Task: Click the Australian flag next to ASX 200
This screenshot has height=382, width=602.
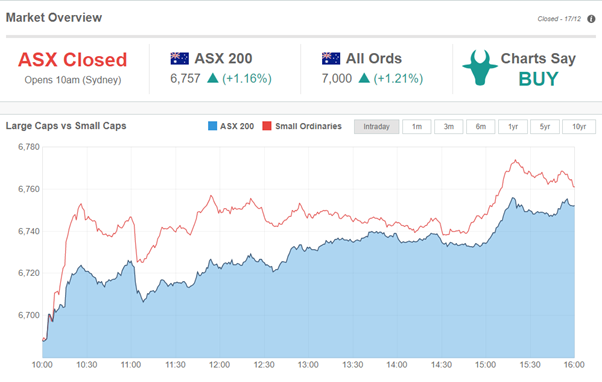Action: 179,58
